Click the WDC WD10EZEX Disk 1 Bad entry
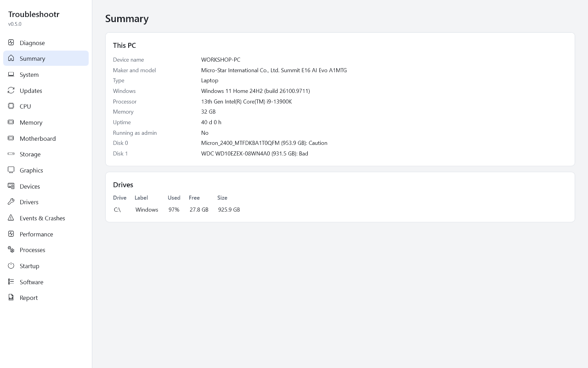Image resolution: width=588 pixels, height=368 pixels. [x=254, y=154]
